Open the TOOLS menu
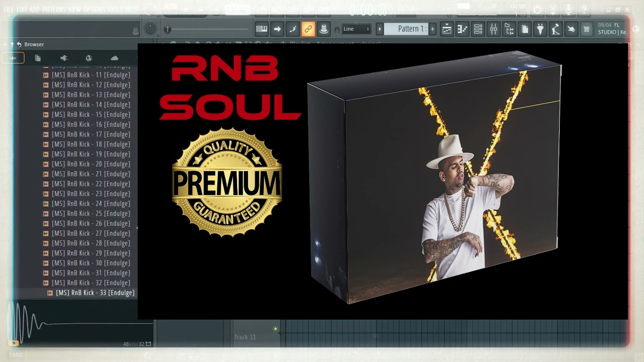The width and height of the screenshot is (644, 362). pos(115,10)
